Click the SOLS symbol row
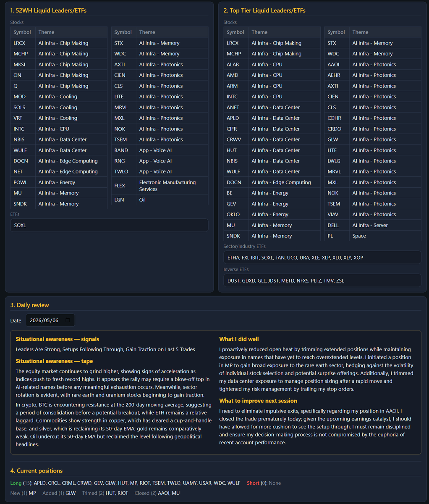Screen dimensions: 429x504 [59, 108]
